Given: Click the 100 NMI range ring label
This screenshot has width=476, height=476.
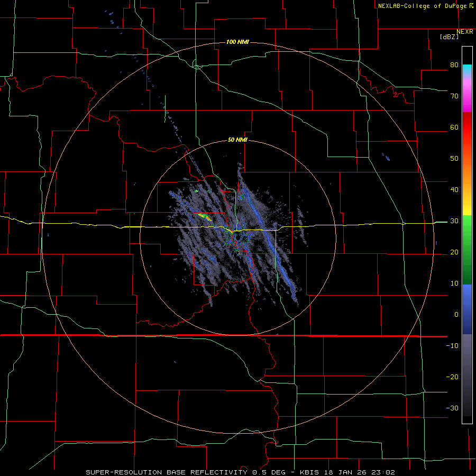Looking at the screenshot, I should [x=237, y=42].
